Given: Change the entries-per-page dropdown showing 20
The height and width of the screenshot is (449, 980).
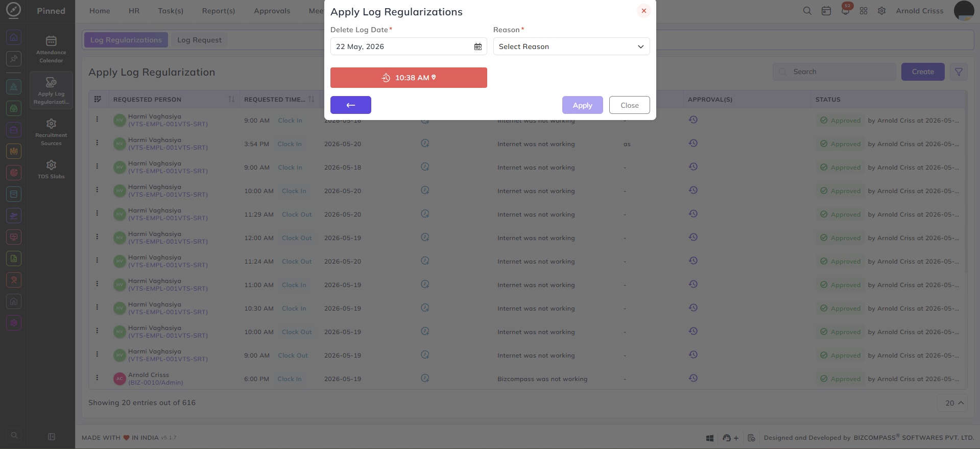Looking at the screenshot, I should [x=953, y=403].
